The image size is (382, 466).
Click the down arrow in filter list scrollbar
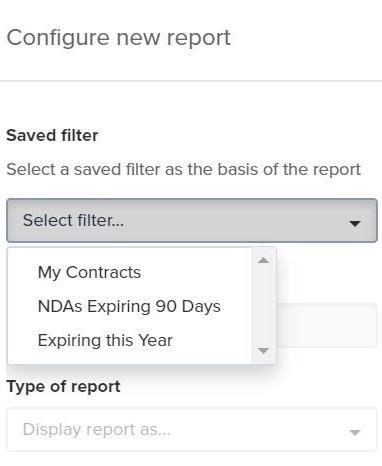pyautogui.click(x=263, y=350)
